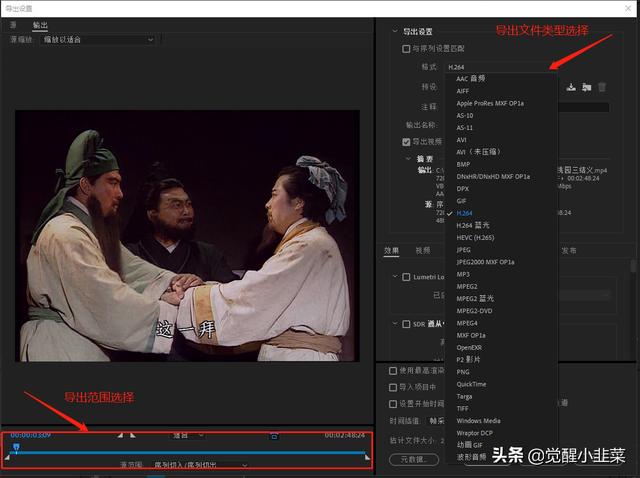
Task: Collapse the SDR 遵从 section chevron
Action: click(395, 323)
